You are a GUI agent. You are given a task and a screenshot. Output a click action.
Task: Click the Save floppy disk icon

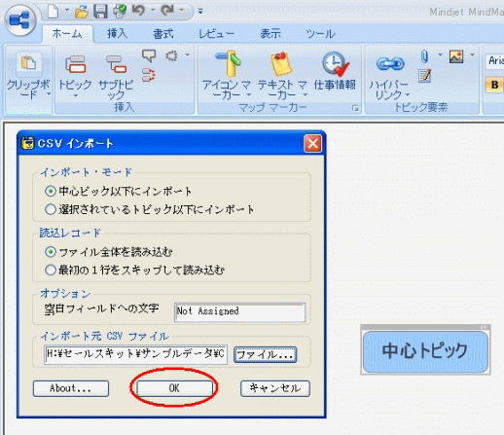point(100,11)
